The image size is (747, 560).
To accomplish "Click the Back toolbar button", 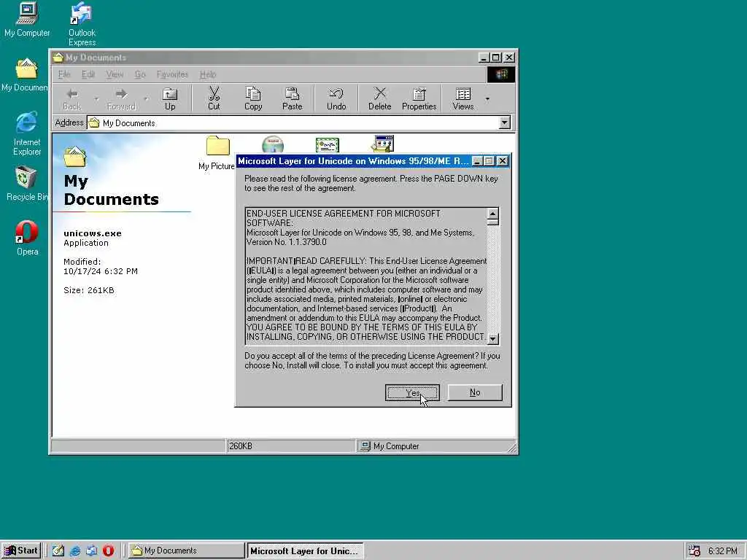I will [72, 98].
